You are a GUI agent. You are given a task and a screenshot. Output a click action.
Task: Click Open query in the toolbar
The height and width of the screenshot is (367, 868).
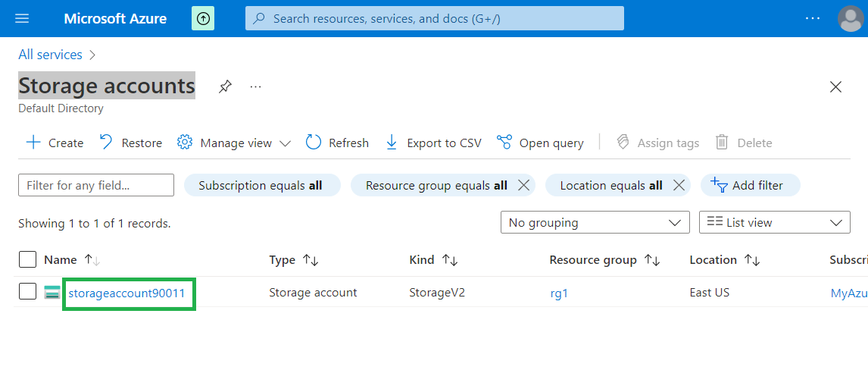pyautogui.click(x=540, y=143)
